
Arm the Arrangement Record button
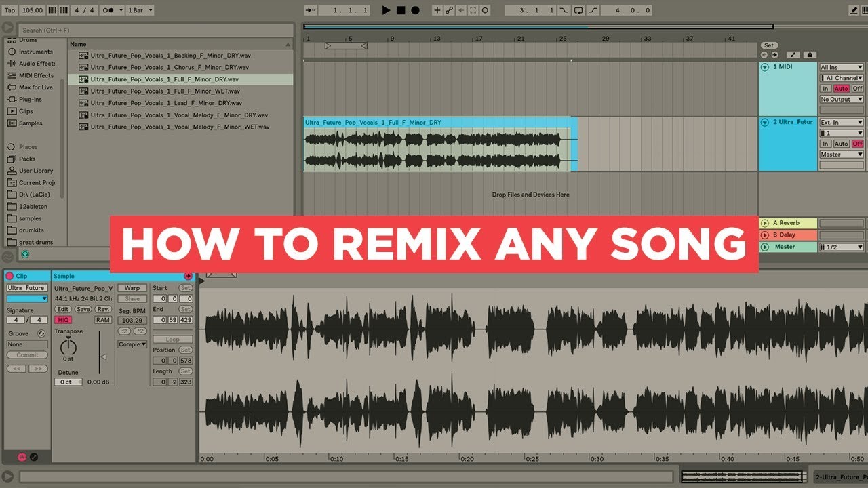pos(415,10)
